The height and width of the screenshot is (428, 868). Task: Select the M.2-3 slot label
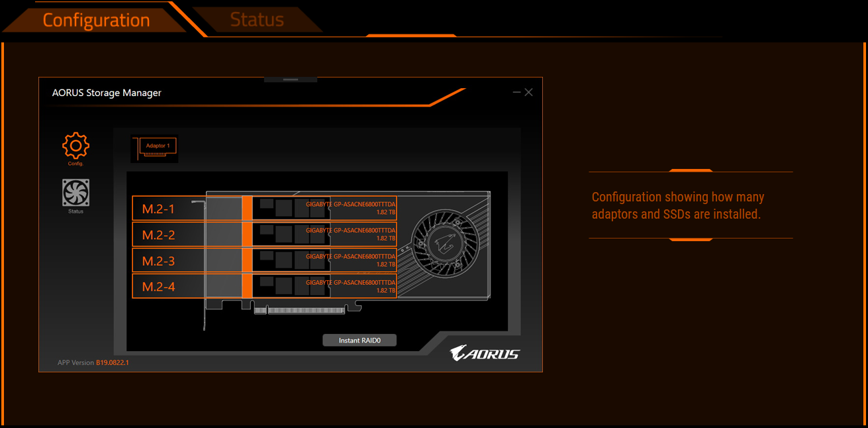click(x=159, y=261)
